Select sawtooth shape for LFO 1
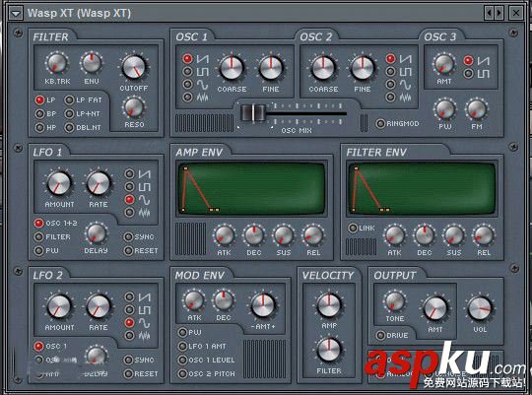 tap(129, 173)
